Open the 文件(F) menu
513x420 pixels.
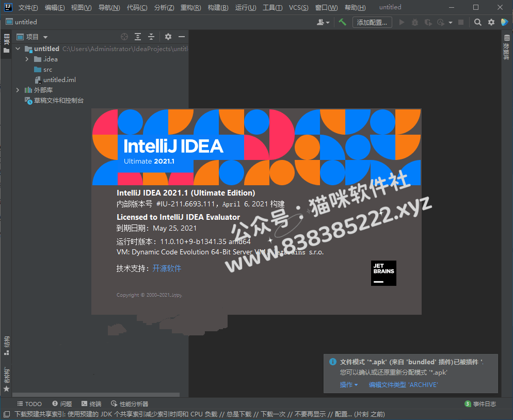coord(28,8)
